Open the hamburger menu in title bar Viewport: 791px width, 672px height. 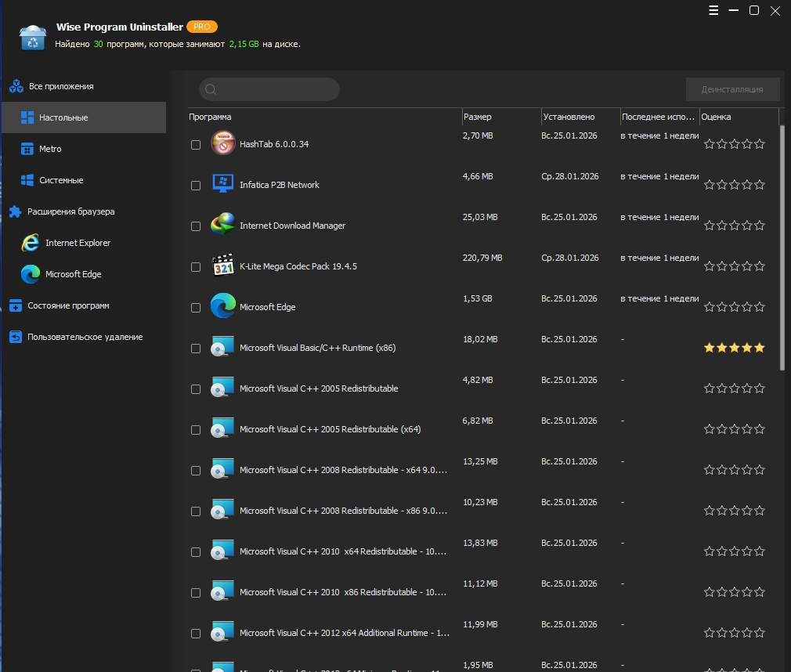pyautogui.click(x=713, y=11)
